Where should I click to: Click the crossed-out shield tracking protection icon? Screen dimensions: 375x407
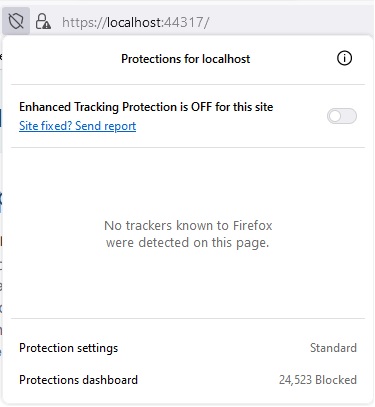[16, 22]
